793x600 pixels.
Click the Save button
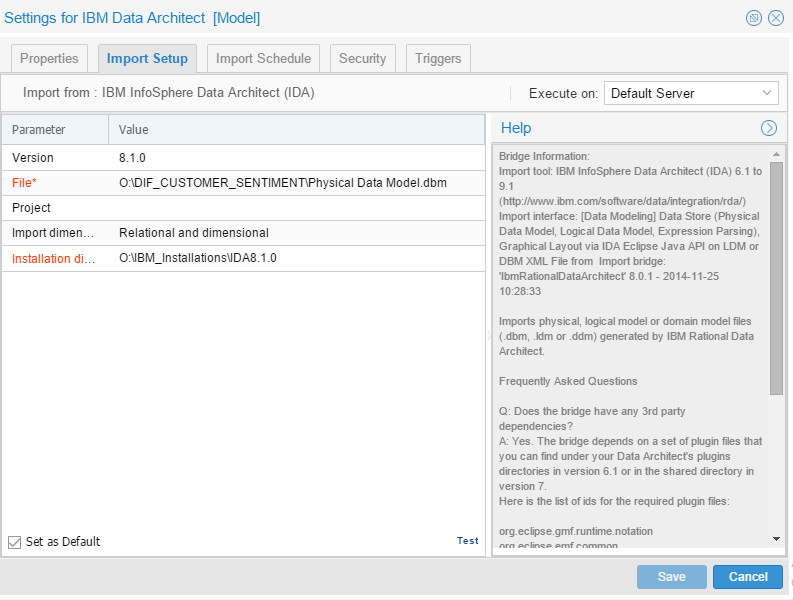tap(672, 577)
